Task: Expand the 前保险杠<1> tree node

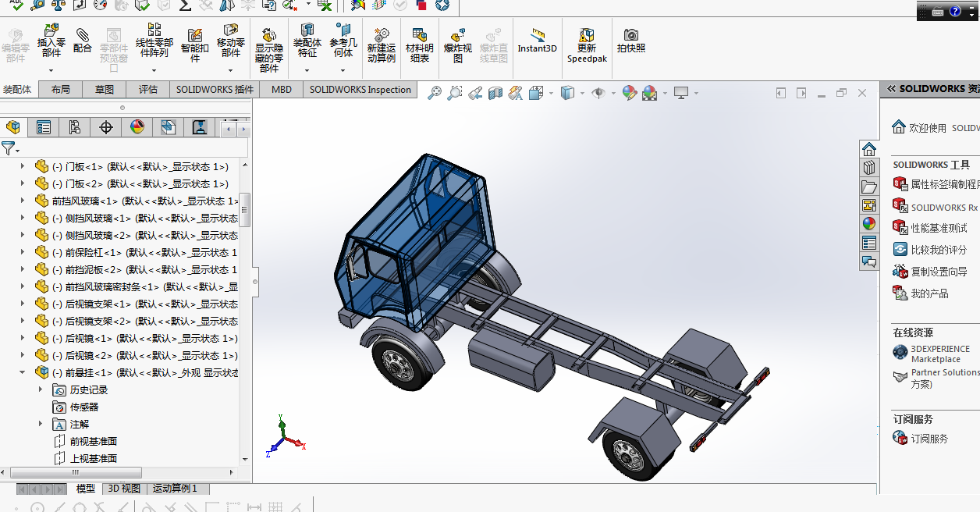Action: point(22,252)
